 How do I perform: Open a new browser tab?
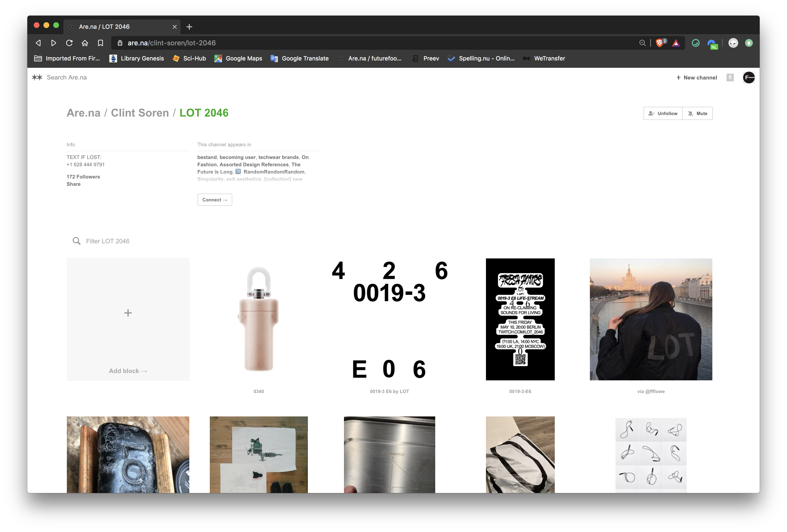pyautogui.click(x=189, y=27)
